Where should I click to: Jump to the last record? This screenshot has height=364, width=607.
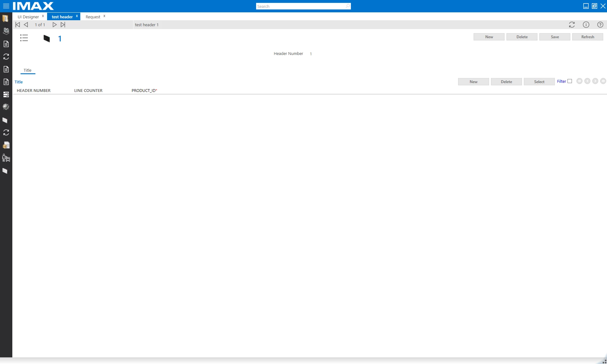click(x=63, y=25)
